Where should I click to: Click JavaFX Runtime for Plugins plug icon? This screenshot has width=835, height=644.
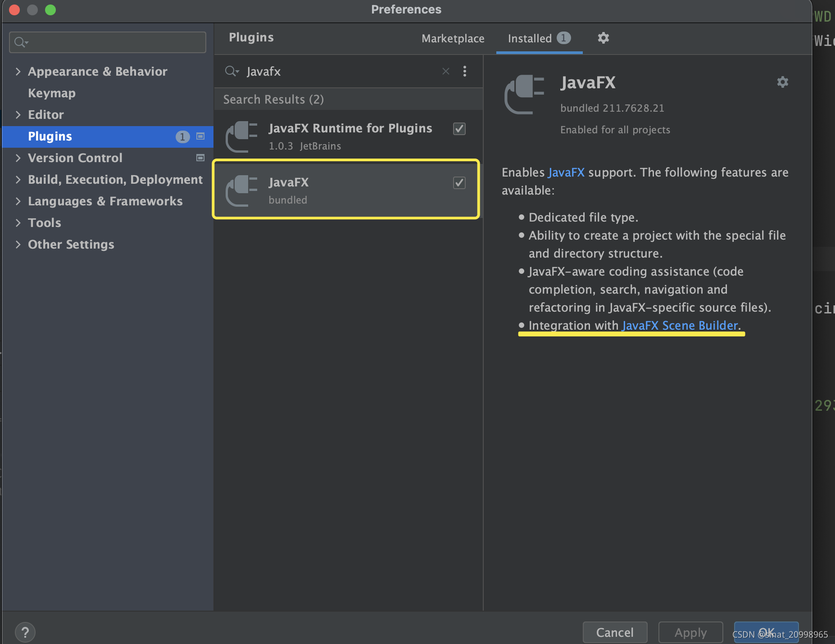(x=241, y=136)
